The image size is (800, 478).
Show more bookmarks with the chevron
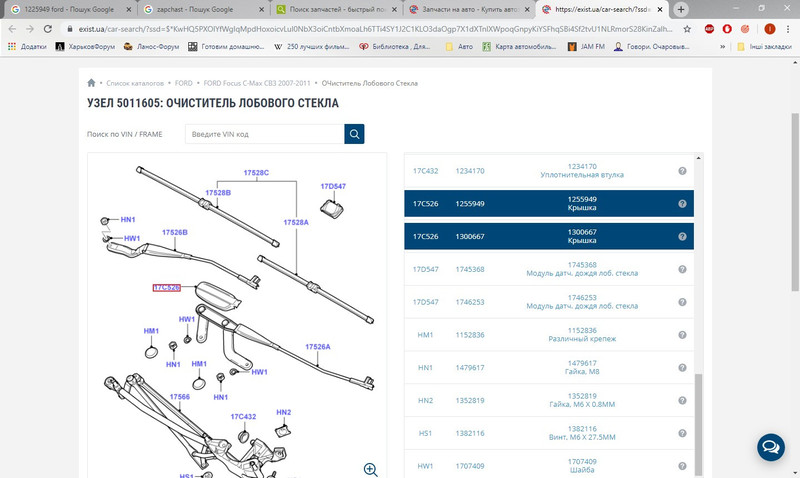point(722,46)
